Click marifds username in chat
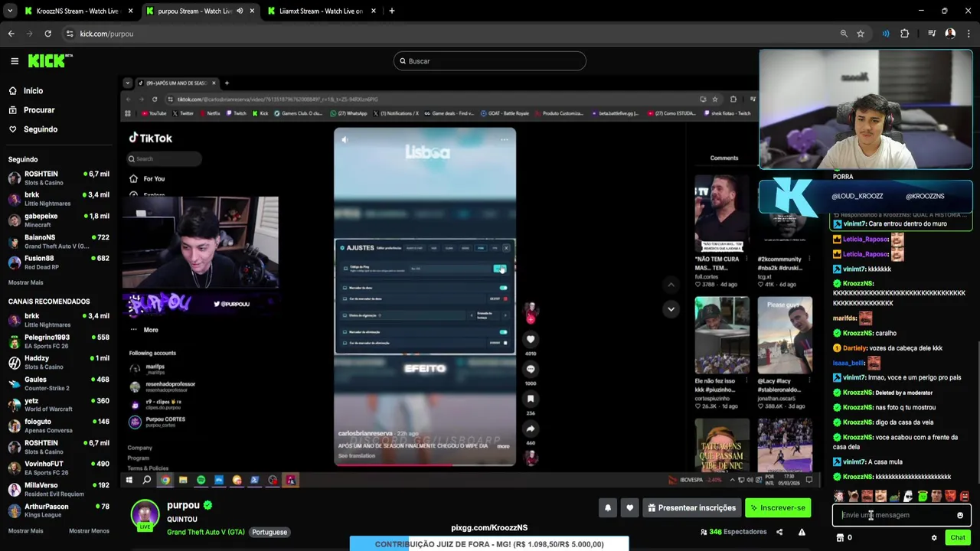This screenshot has height=551, width=980. tap(844, 318)
